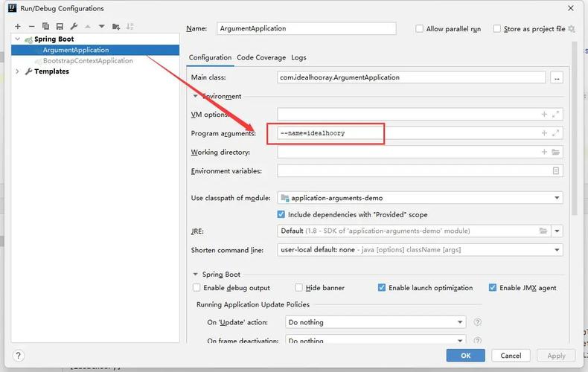Click the OK button
588x372 pixels.
466,356
